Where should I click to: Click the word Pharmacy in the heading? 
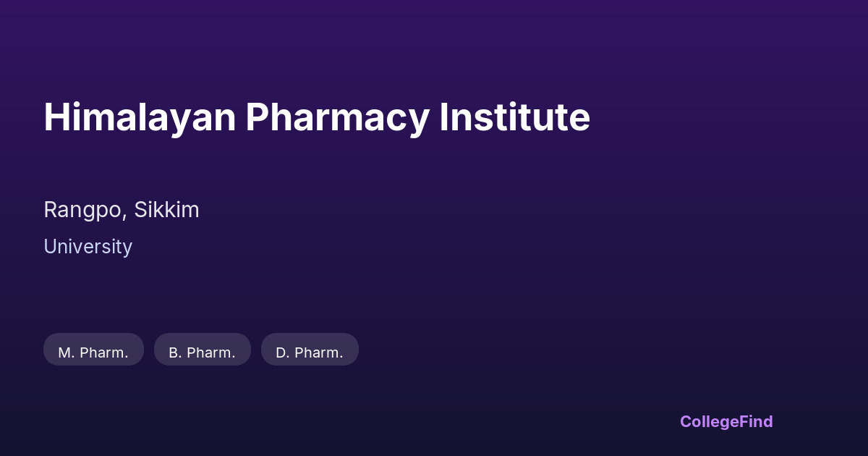coord(337,117)
